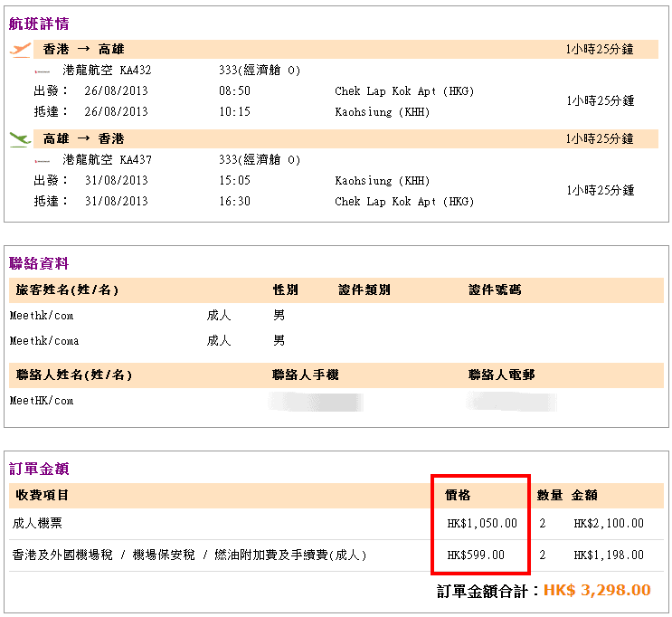Click the airline logo beside KA432

[42, 71]
